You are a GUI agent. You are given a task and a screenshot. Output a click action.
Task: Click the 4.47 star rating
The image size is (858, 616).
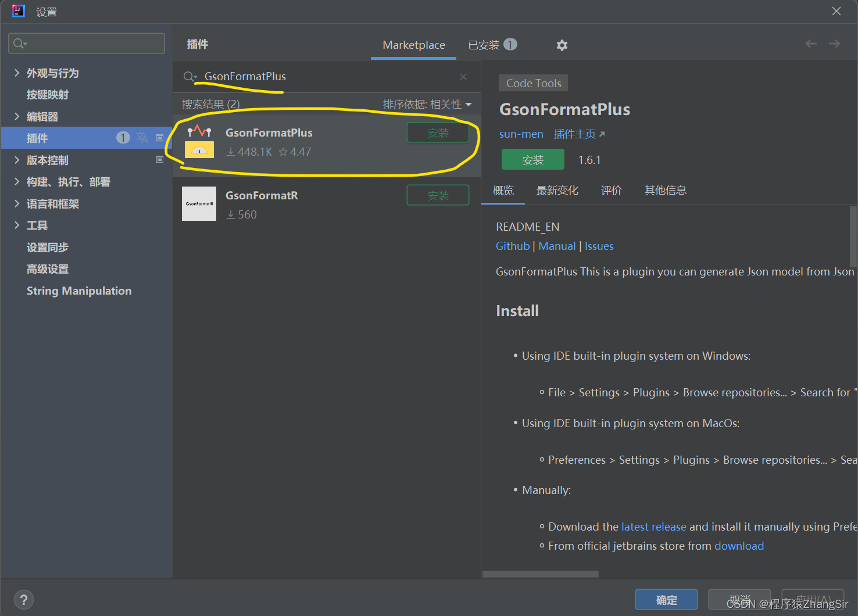[295, 152]
